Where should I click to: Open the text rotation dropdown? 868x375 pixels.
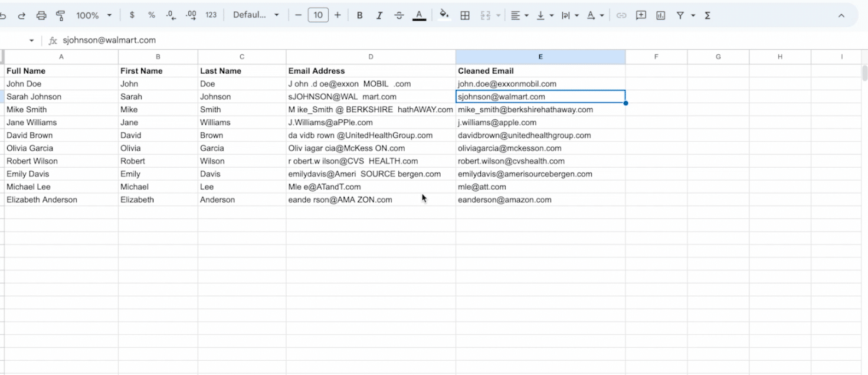tap(595, 15)
